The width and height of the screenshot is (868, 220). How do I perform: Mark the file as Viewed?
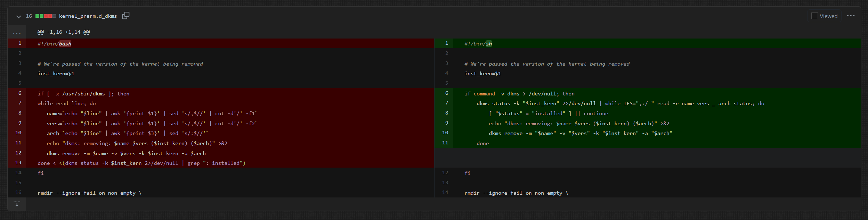[x=814, y=16]
